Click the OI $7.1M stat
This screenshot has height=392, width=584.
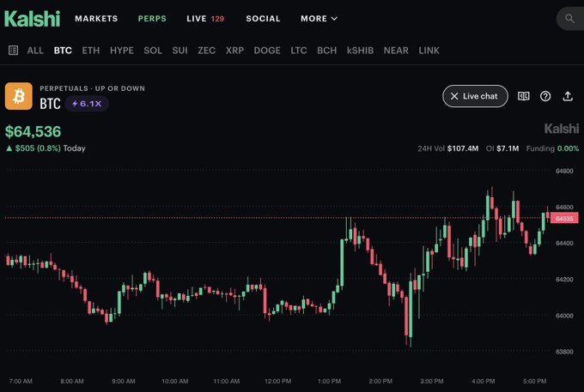tap(502, 148)
